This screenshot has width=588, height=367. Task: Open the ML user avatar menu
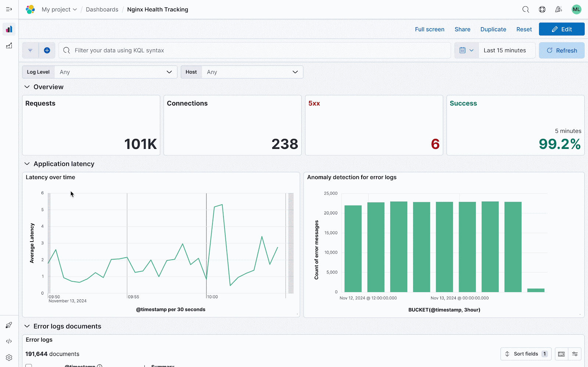tap(576, 9)
